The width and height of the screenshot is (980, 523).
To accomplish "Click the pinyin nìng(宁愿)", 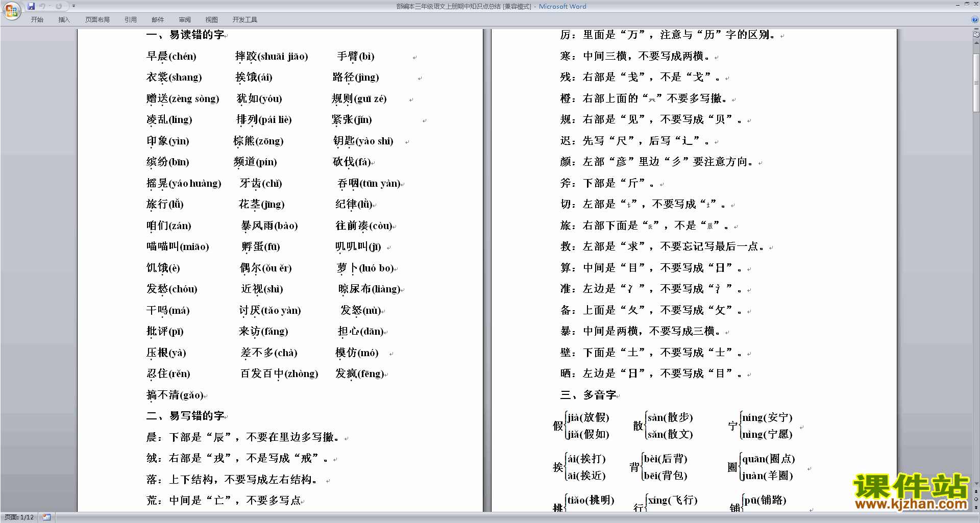I will tap(767, 434).
